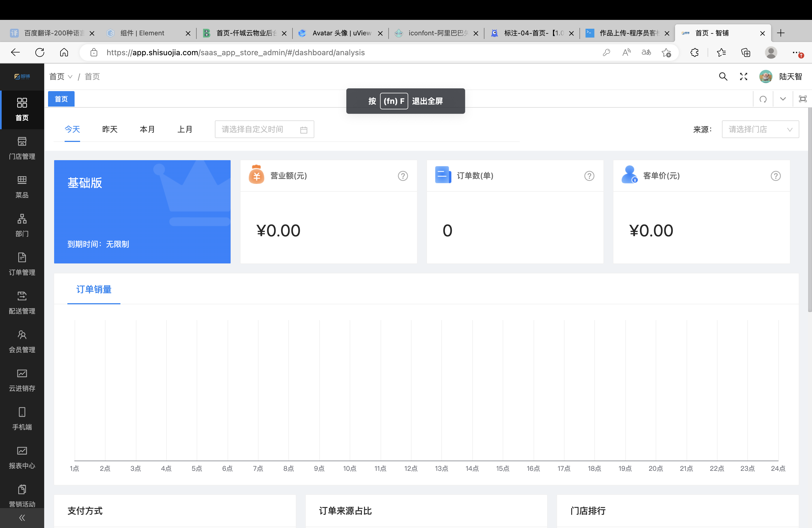Open a new browser tab

point(781,33)
